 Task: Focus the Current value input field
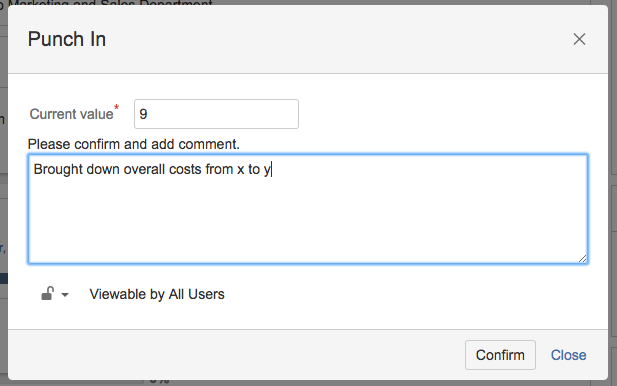coord(216,114)
